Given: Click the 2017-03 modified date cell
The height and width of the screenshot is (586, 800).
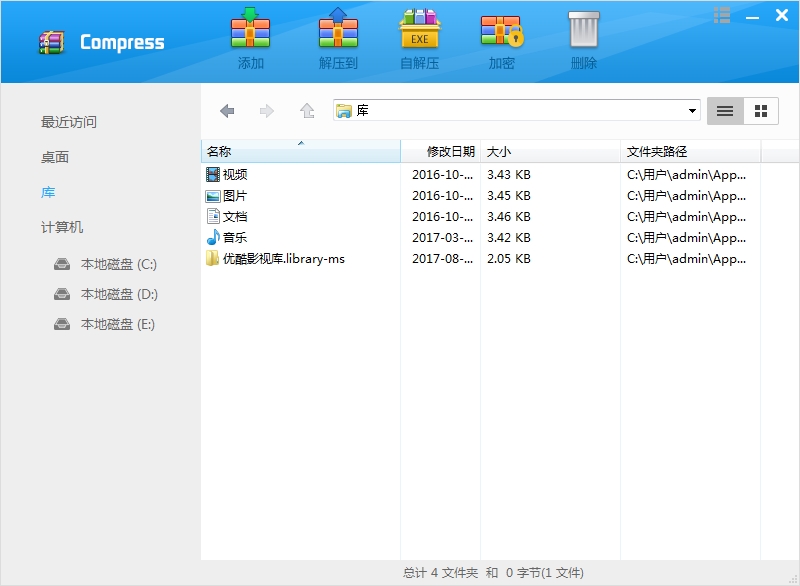Looking at the screenshot, I should coord(442,238).
